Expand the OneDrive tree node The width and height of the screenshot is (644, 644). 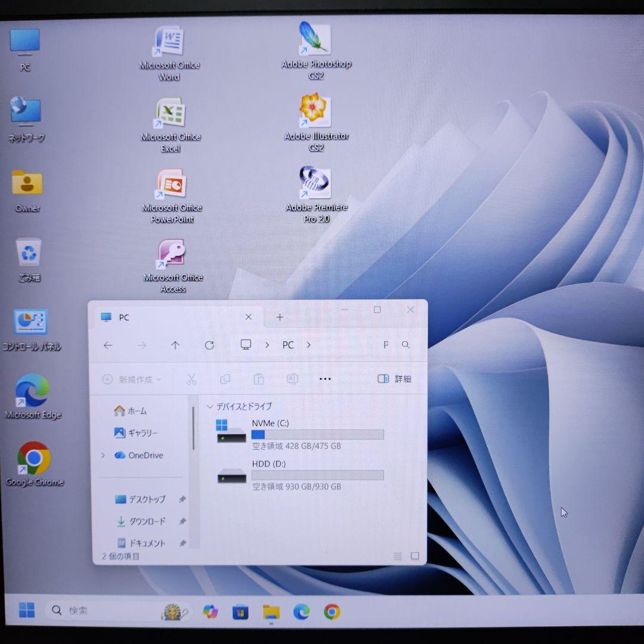pos(103,456)
